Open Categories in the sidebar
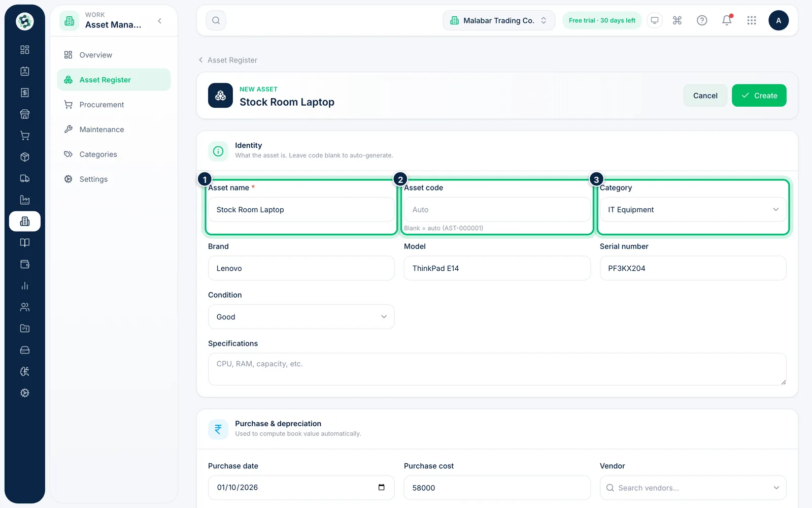812x508 pixels. (114, 154)
